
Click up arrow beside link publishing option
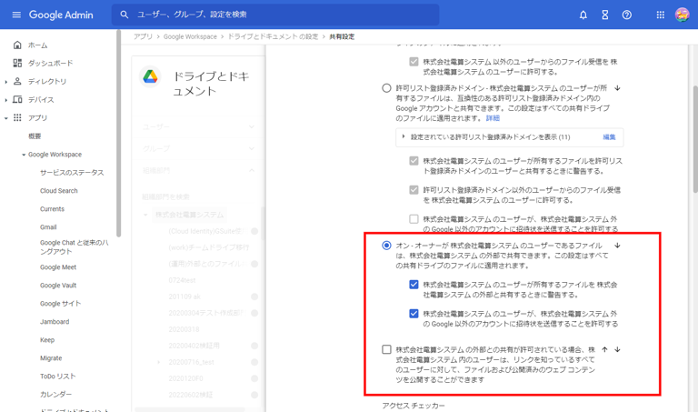(605, 349)
